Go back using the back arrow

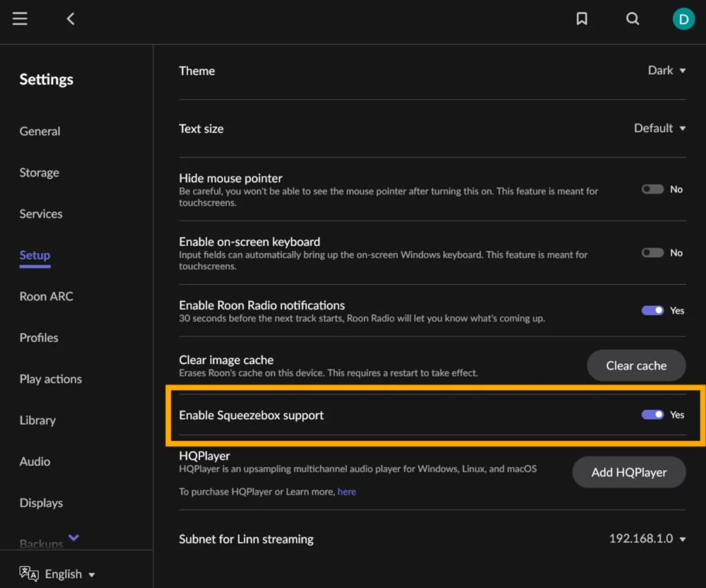point(70,19)
